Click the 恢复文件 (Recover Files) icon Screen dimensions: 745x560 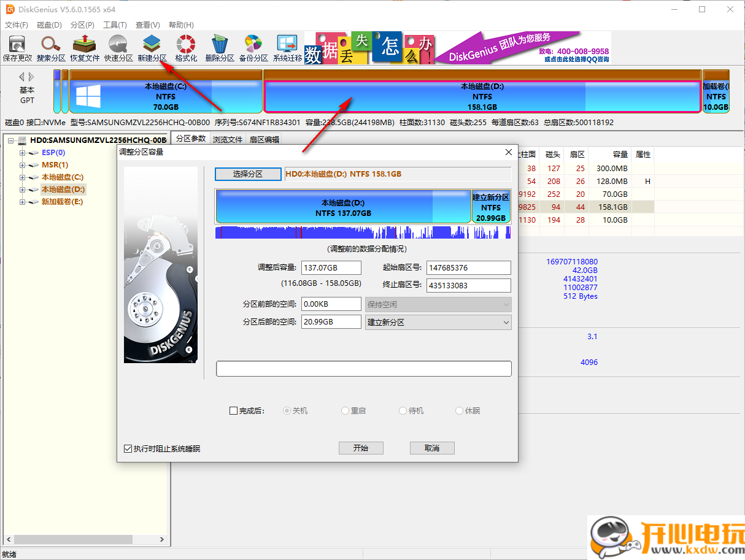click(x=83, y=47)
